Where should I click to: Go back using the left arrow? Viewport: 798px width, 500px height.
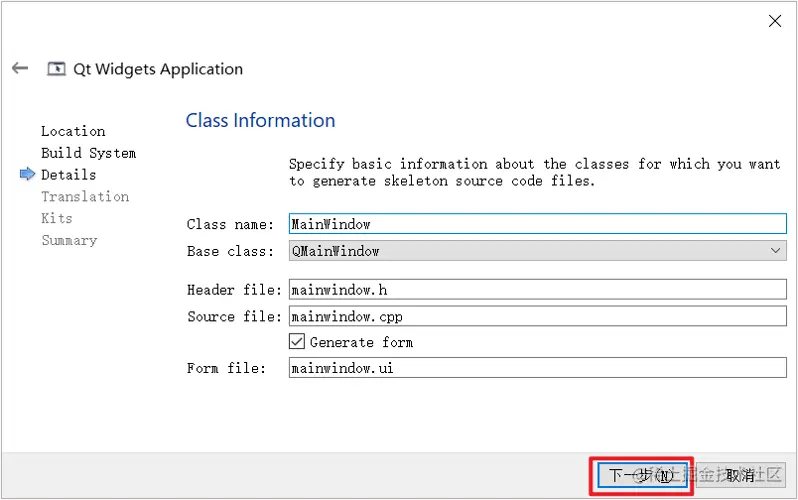(x=20, y=68)
